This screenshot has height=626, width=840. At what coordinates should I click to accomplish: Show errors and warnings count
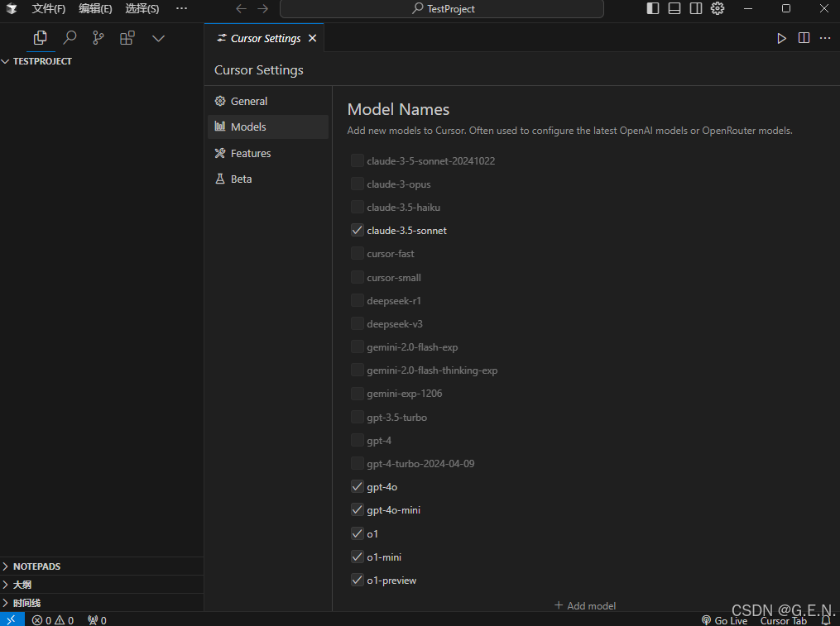click(x=52, y=620)
